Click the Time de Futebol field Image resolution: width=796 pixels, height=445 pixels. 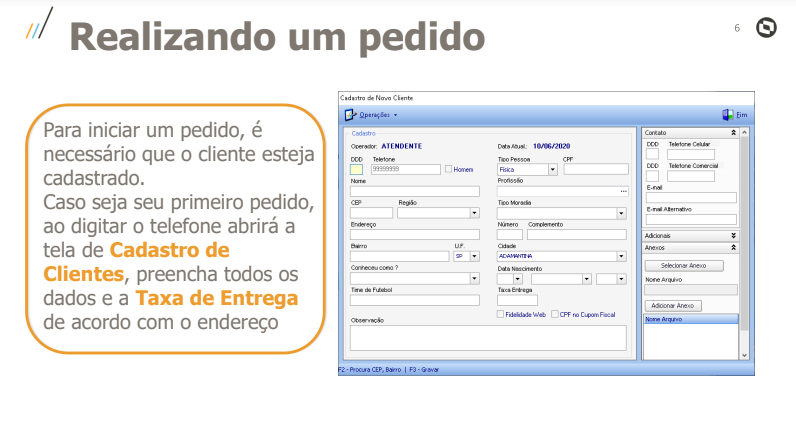click(415, 300)
